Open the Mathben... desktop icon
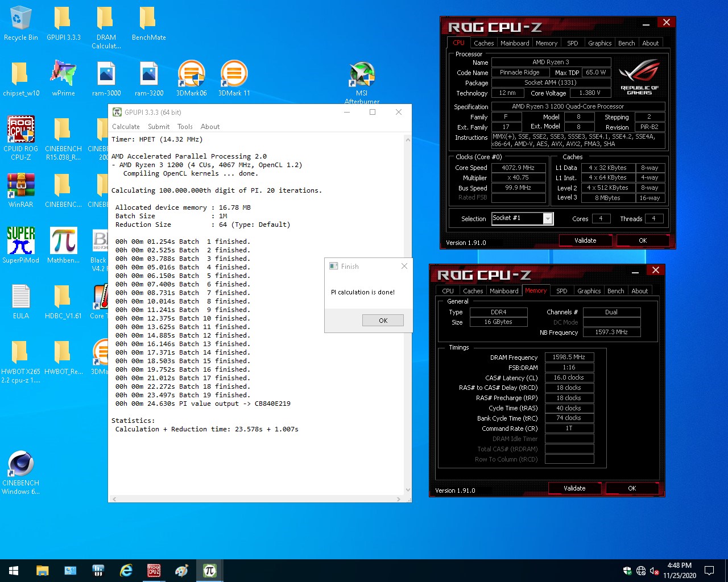The width and height of the screenshot is (728, 582). [63, 246]
